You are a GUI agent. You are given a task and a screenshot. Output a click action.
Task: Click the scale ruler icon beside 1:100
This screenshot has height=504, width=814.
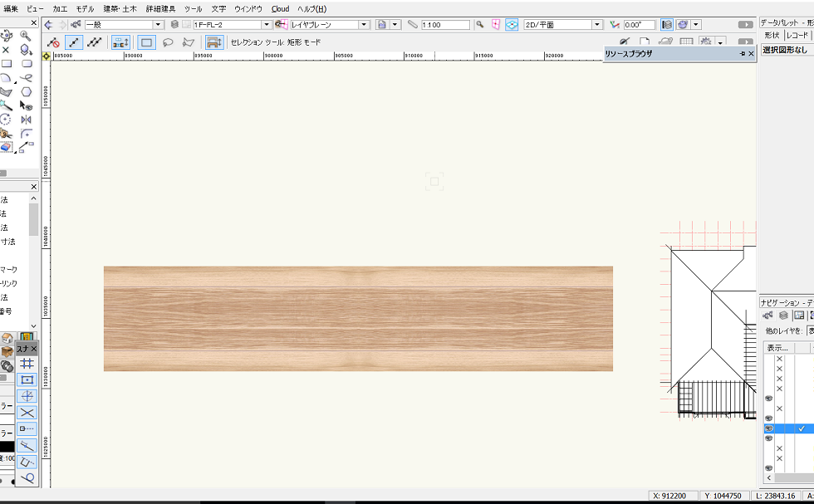(x=413, y=24)
